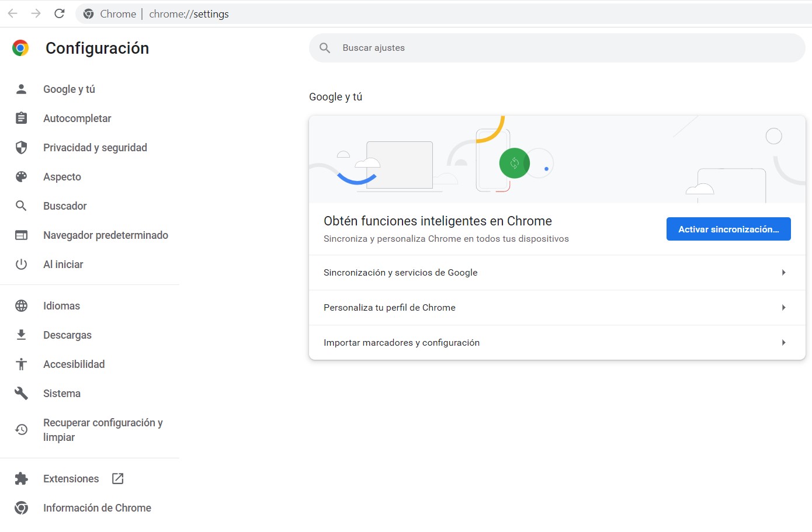Click the external link icon next to Extensiones
The height and width of the screenshot is (532, 812).
[x=118, y=478]
